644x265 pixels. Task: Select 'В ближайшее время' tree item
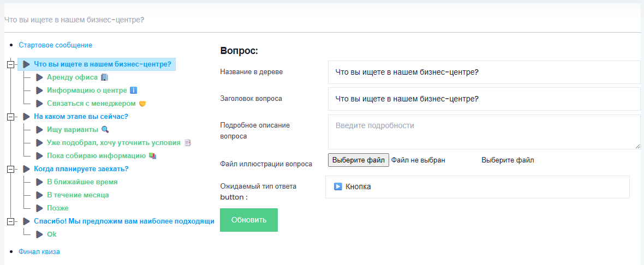pyautogui.click(x=82, y=182)
